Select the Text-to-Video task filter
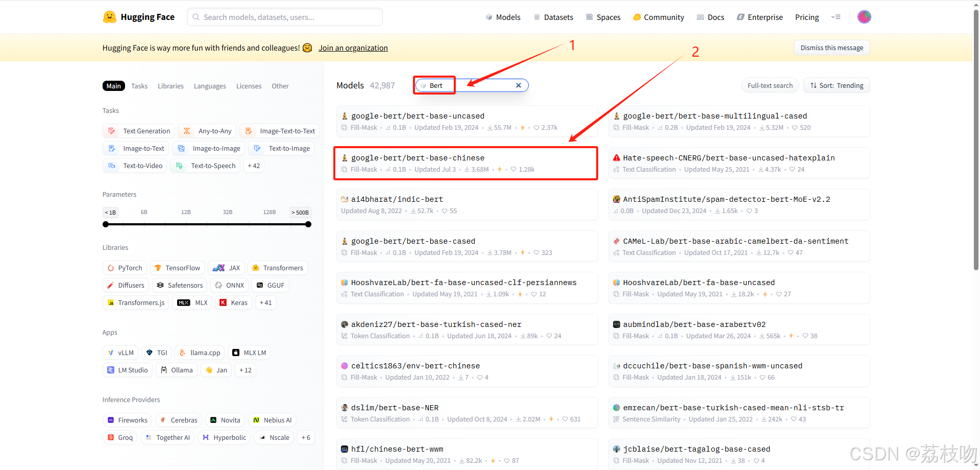980x470 pixels. pyautogui.click(x=135, y=166)
